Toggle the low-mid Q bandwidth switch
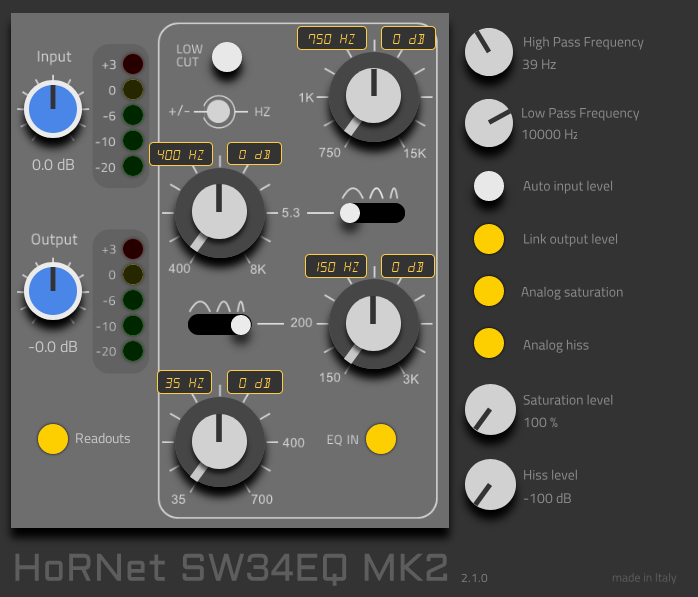Screen dimensions: 698x597 pyautogui.click(x=220, y=325)
